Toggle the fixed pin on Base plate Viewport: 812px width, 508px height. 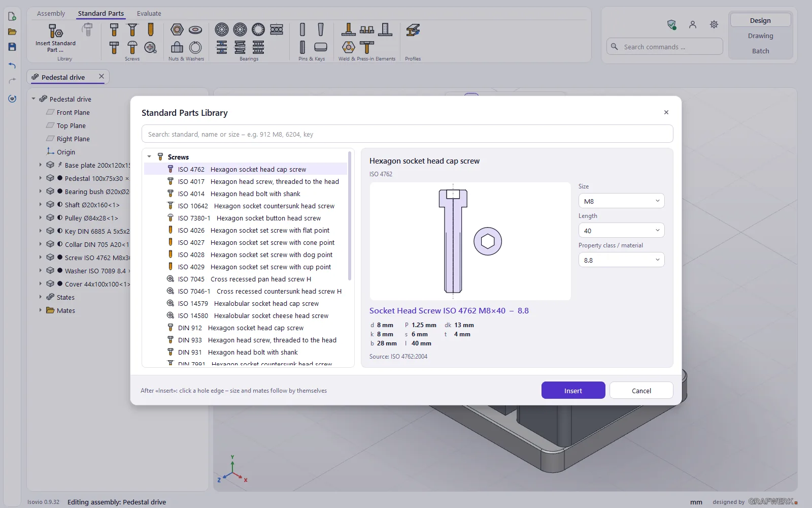tap(60, 165)
